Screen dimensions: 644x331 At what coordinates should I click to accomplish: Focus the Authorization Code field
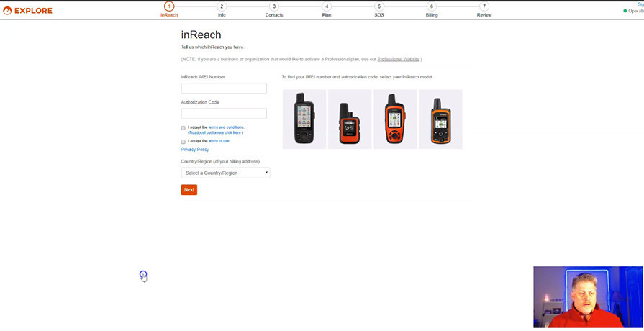pyautogui.click(x=224, y=114)
